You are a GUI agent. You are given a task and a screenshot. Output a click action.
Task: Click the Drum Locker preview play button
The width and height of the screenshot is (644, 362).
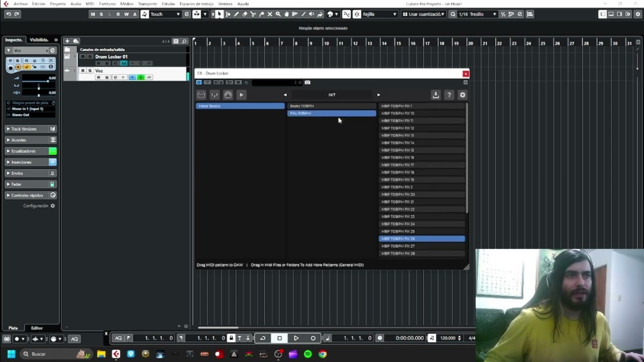coord(242,95)
